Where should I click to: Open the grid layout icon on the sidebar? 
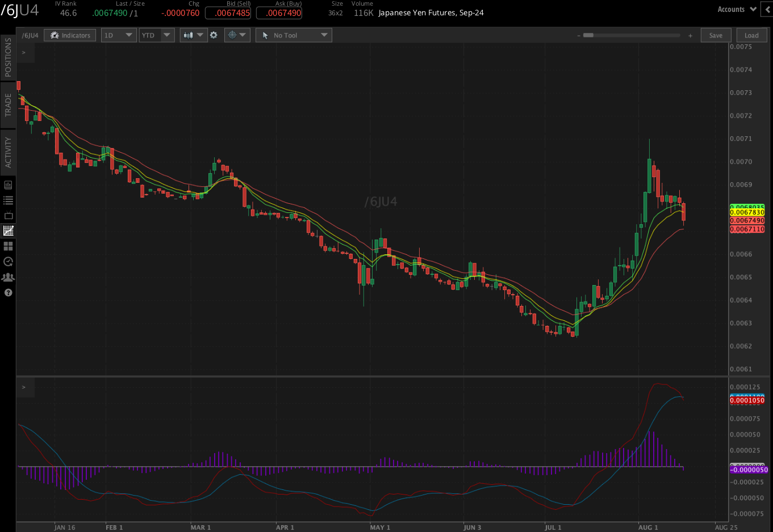[x=8, y=246]
